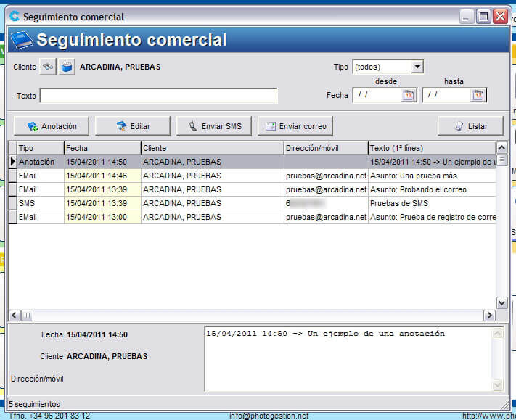This screenshot has width=516, height=420.
Task: Select the EMail row with 'Probando el correo'
Action: [252, 189]
